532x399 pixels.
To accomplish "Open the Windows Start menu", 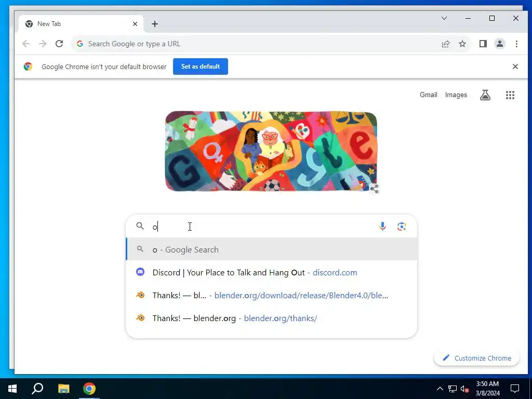I will [12, 389].
